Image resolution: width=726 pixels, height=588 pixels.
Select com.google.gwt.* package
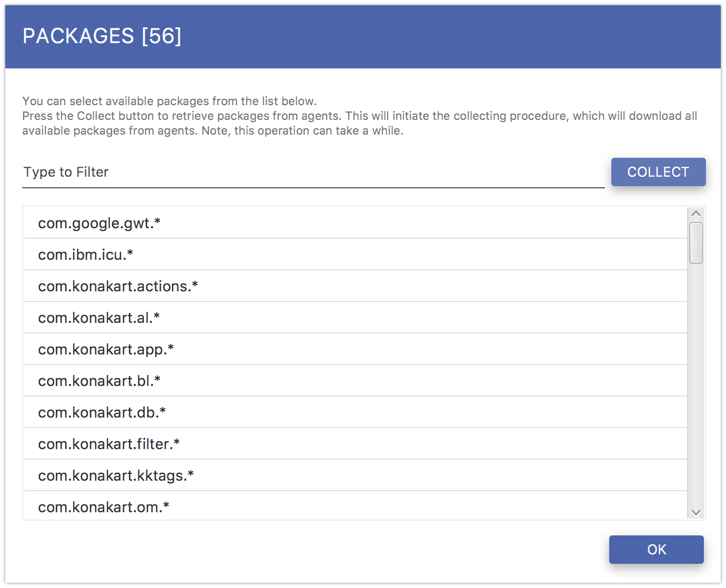pyautogui.click(x=356, y=223)
